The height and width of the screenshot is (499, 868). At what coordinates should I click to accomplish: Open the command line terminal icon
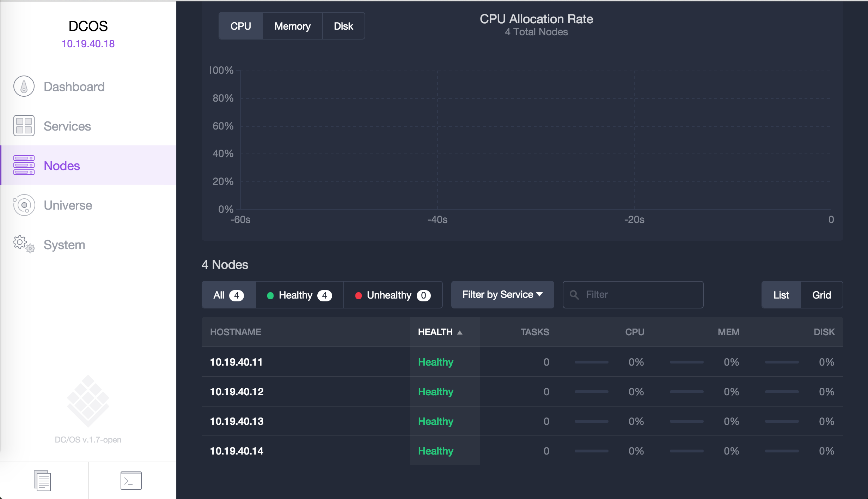tap(131, 480)
